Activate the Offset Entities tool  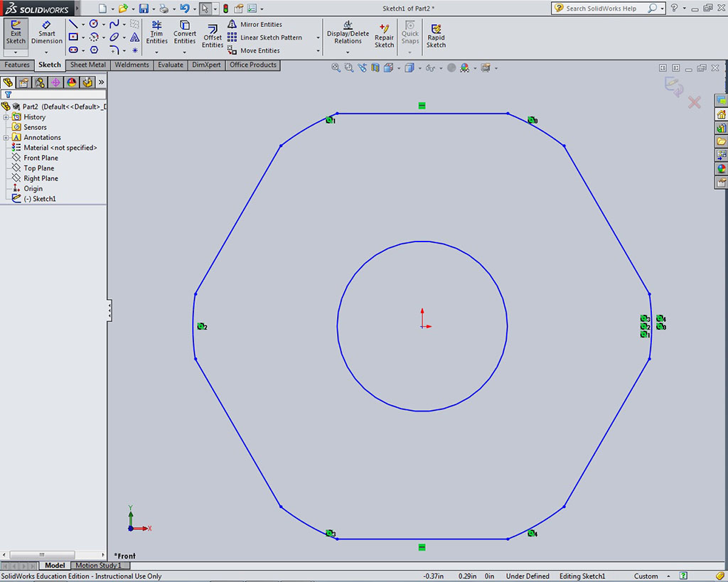(213, 36)
